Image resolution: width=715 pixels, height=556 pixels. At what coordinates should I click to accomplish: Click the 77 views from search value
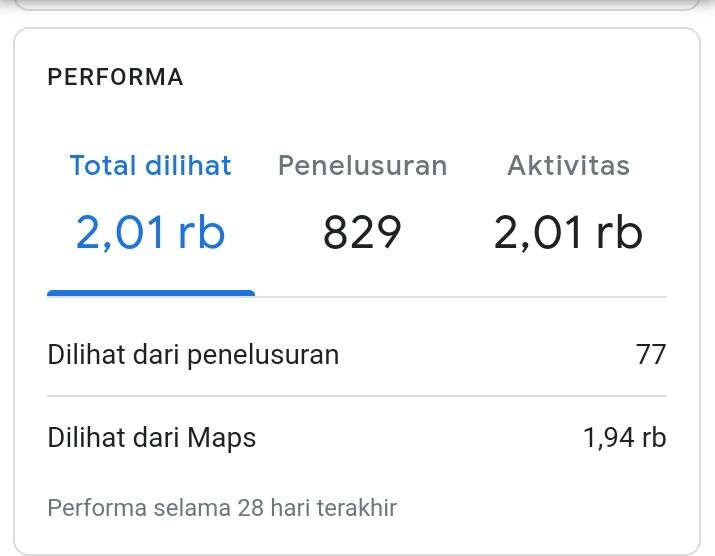(x=651, y=354)
